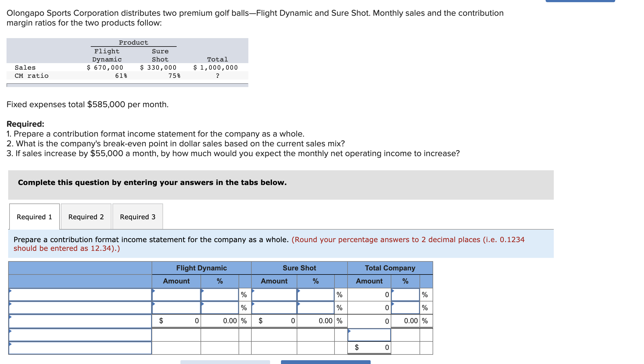Open the third row label dropdown
The width and height of the screenshot is (644, 364).
click(x=80, y=321)
